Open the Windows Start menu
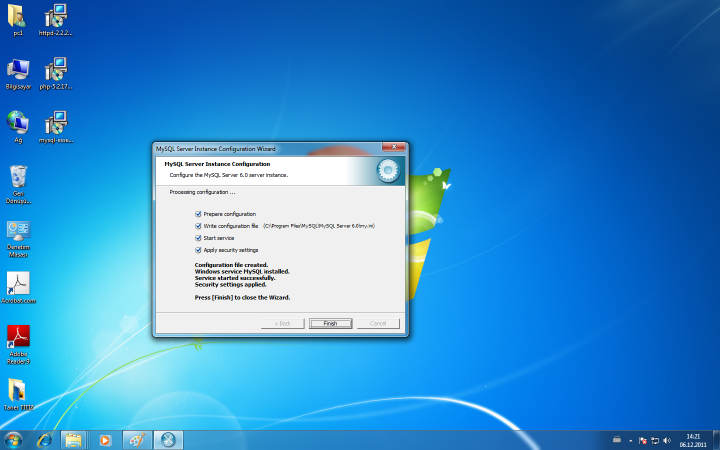This screenshot has height=450, width=720. coord(14,440)
